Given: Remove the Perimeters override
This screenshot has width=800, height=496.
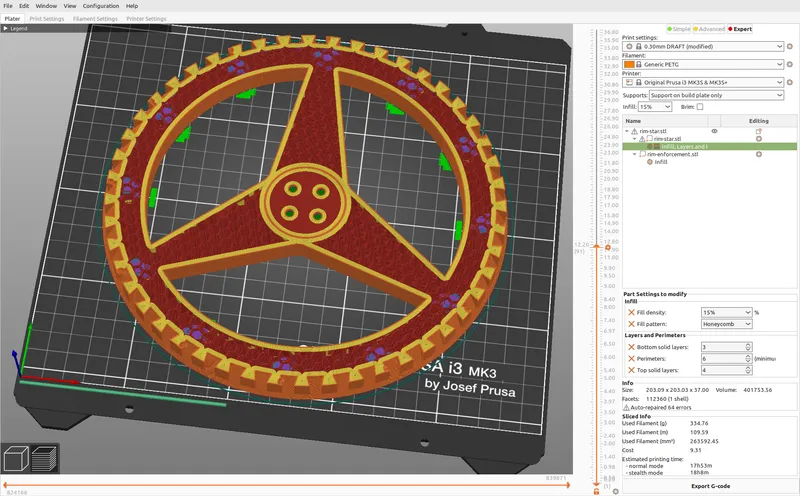Looking at the screenshot, I should (631, 359).
